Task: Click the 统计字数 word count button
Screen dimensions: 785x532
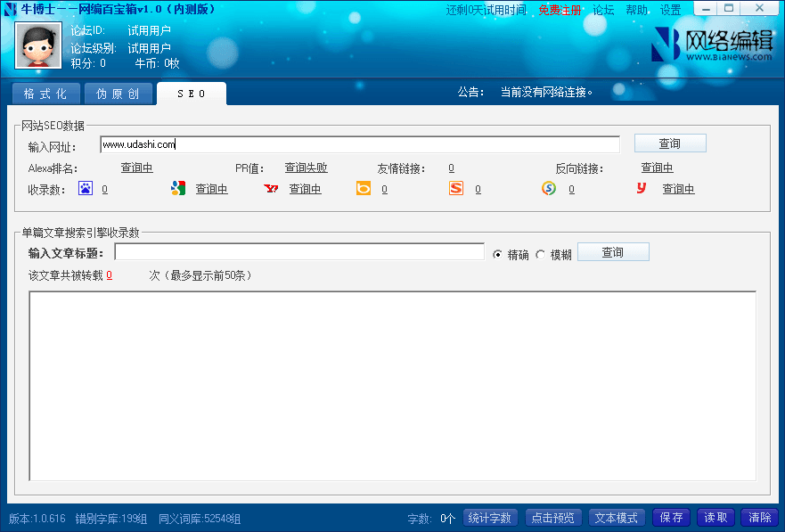Action: pyautogui.click(x=490, y=518)
